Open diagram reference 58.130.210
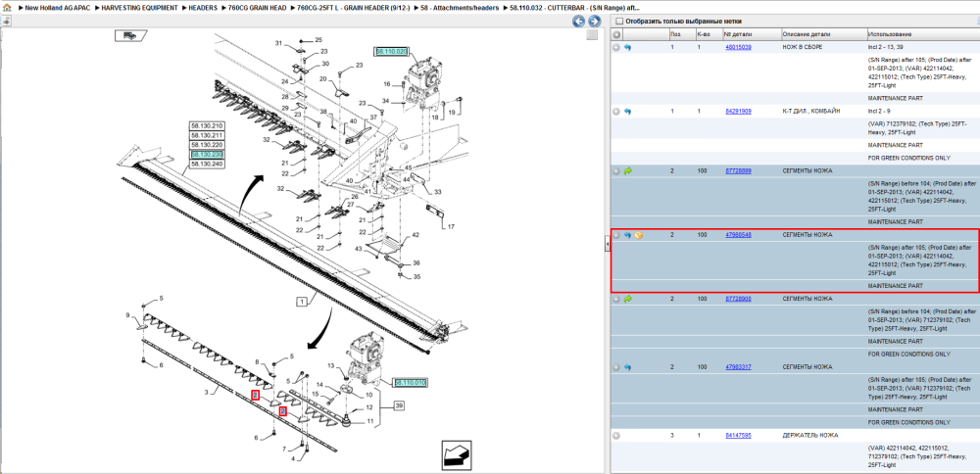The width and height of the screenshot is (980, 474). 208,125
